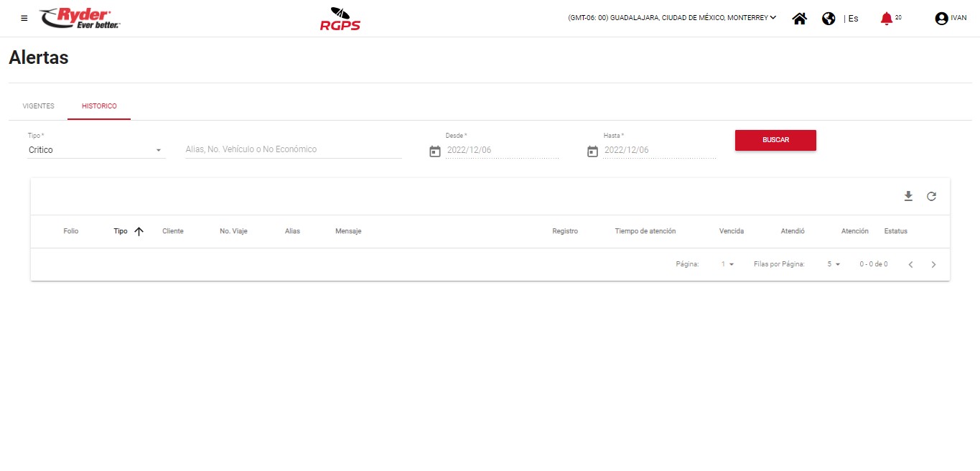The width and height of the screenshot is (980, 471).
Task: Click the Alias or vehicle number field
Action: (x=293, y=149)
